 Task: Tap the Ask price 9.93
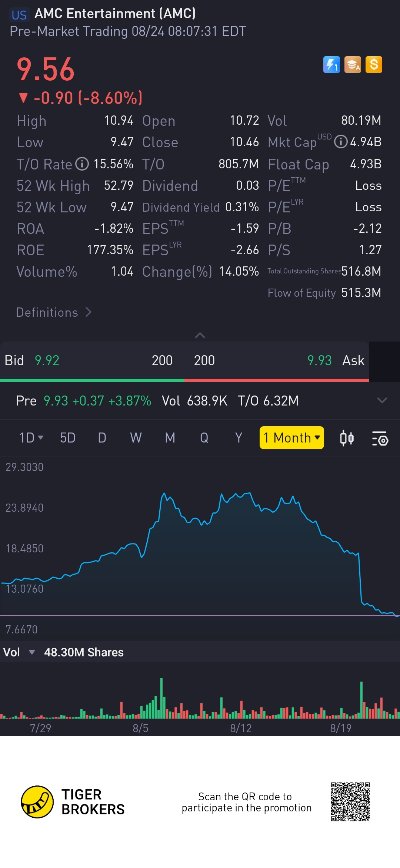tap(319, 360)
